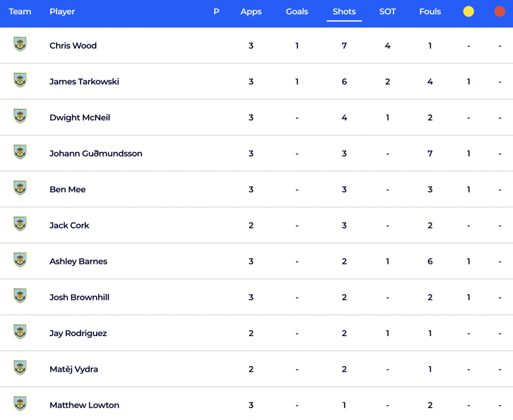Sort by red cards column

click(x=500, y=11)
